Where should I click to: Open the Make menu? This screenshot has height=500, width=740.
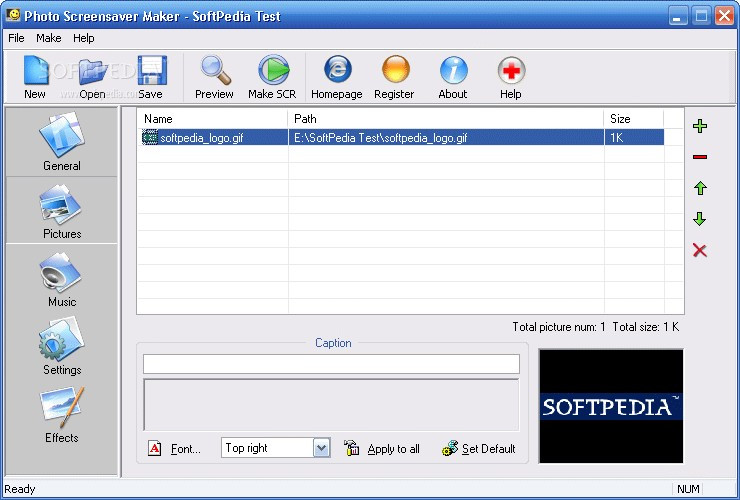(49, 38)
